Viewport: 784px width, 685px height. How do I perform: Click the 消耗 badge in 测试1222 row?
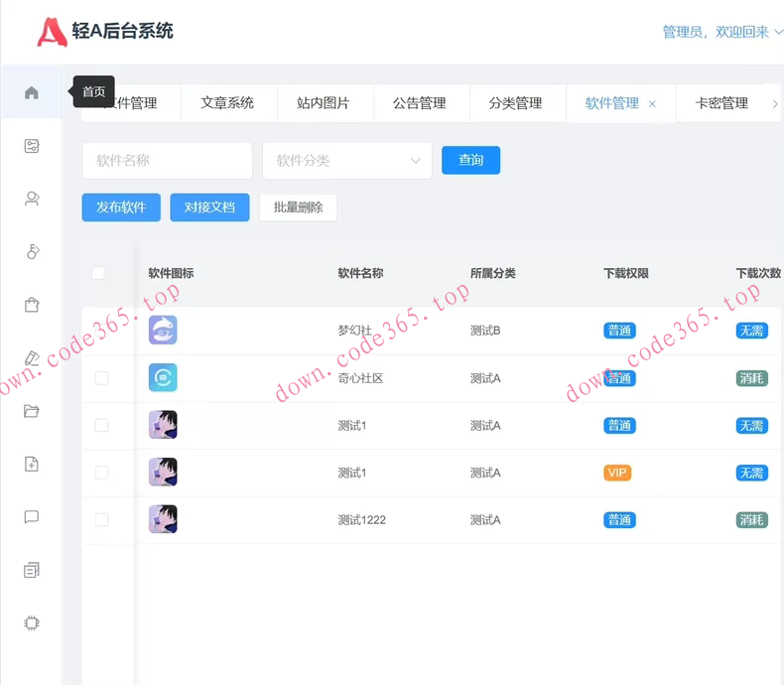point(751,520)
